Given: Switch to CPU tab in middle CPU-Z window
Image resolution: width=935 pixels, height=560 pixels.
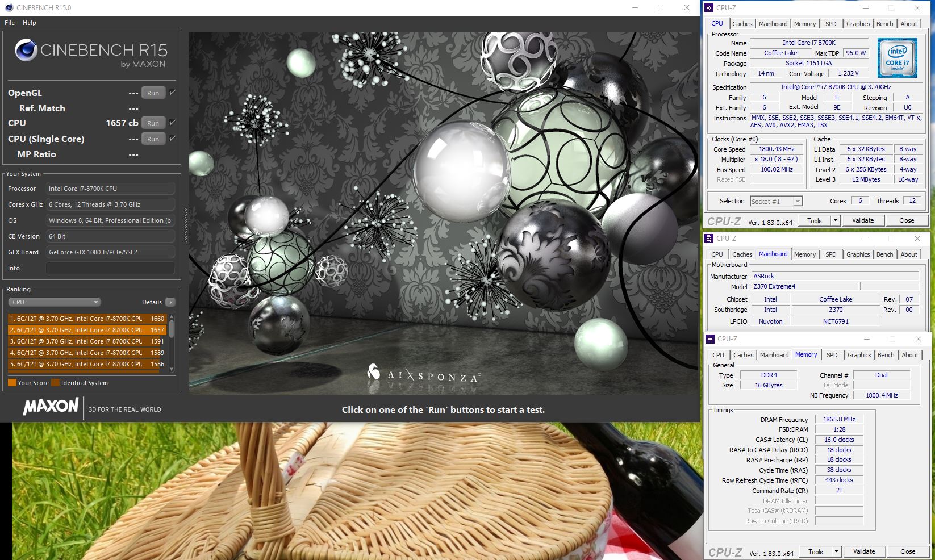Looking at the screenshot, I should pyautogui.click(x=717, y=254).
